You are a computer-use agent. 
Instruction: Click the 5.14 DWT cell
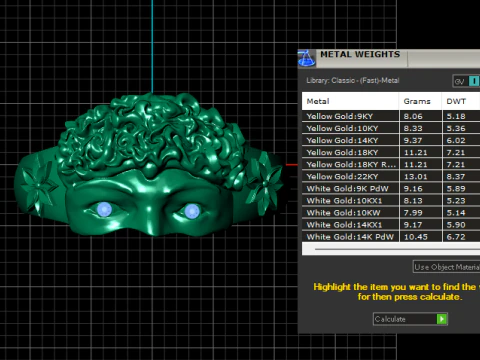(x=461, y=212)
